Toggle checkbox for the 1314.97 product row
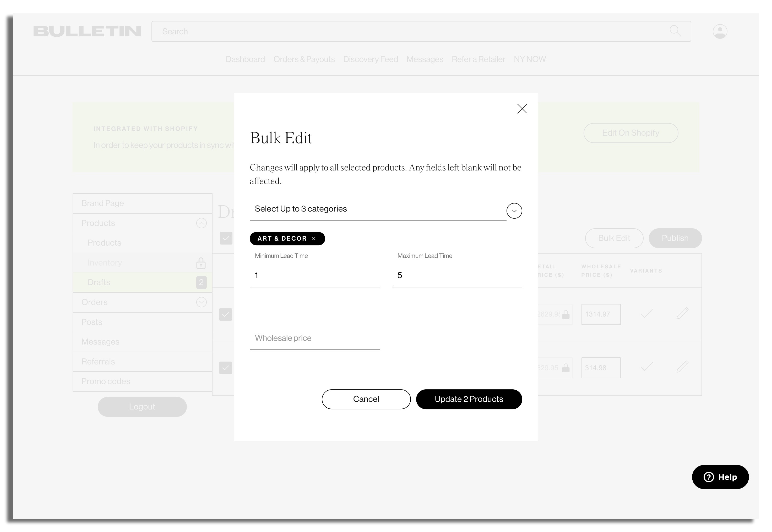The height and width of the screenshot is (532, 772). click(226, 314)
